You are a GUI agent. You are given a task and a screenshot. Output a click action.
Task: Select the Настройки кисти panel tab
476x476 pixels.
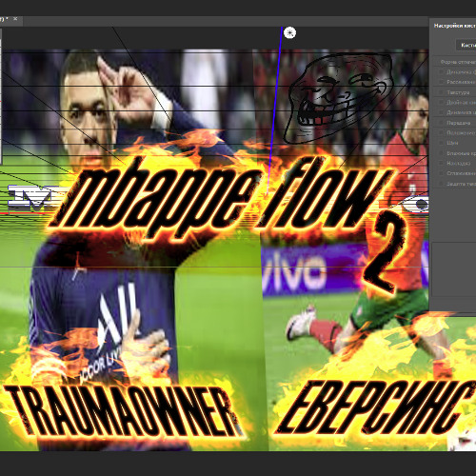point(454,26)
